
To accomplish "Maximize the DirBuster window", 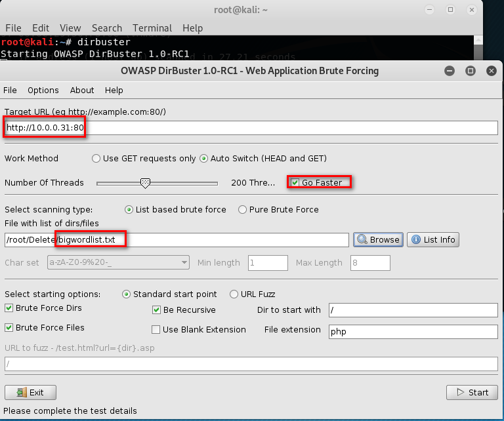I will (x=471, y=71).
